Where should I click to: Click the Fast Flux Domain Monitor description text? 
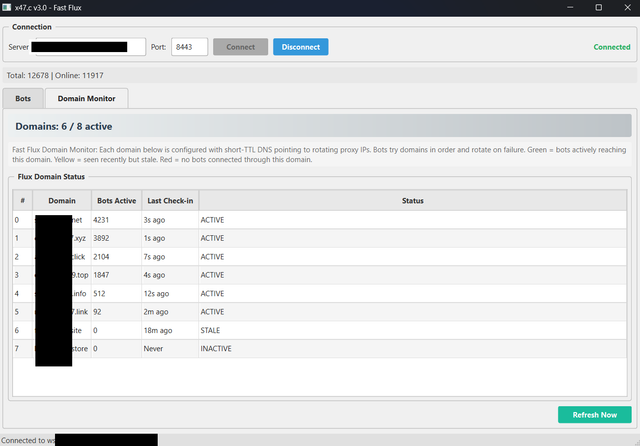(x=319, y=155)
